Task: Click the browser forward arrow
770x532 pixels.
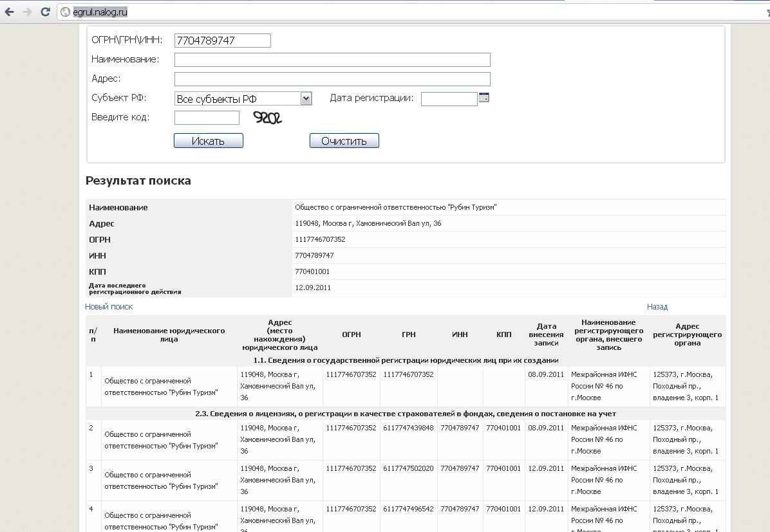Action: 27,12
